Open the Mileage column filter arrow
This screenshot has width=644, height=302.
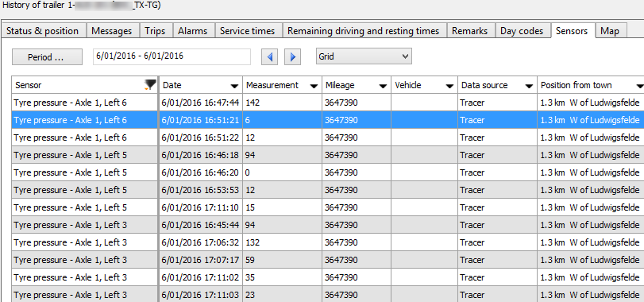pos(384,86)
